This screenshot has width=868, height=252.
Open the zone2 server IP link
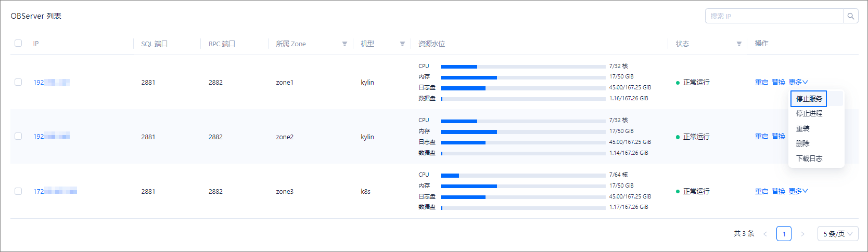[52, 136]
